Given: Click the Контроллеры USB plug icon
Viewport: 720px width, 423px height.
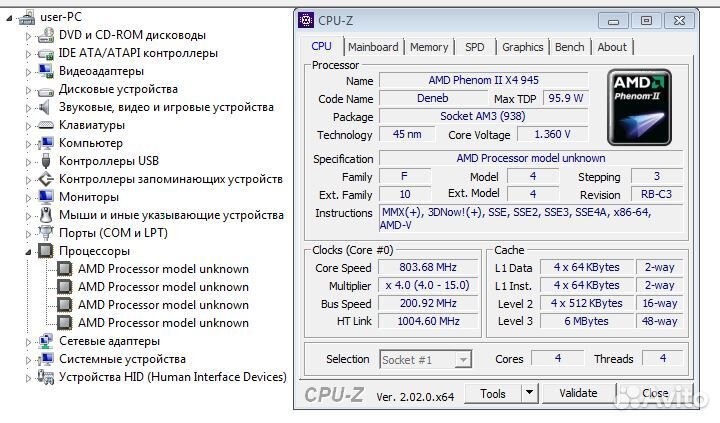Looking at the screenshot, I should tap(45, 161).
